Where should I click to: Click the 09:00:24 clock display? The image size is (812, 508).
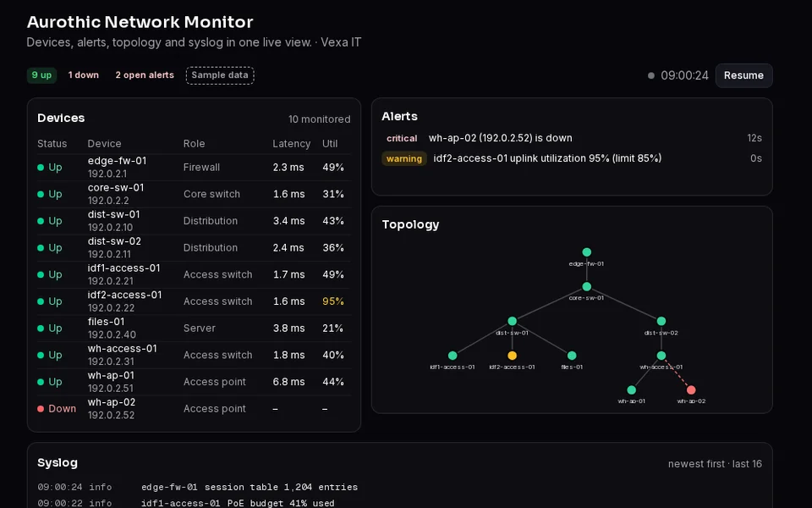point(684,75)
